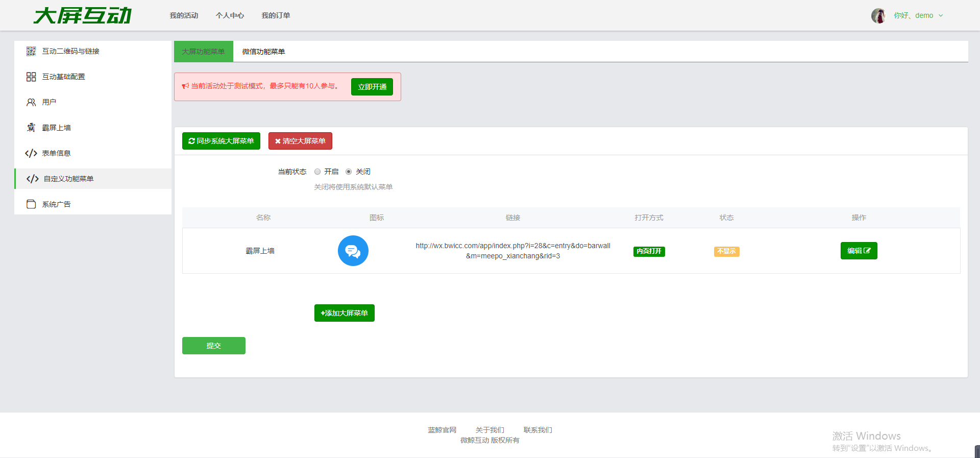Click the 霸屏上墙 sidebar icon

(x=31, y=128)
